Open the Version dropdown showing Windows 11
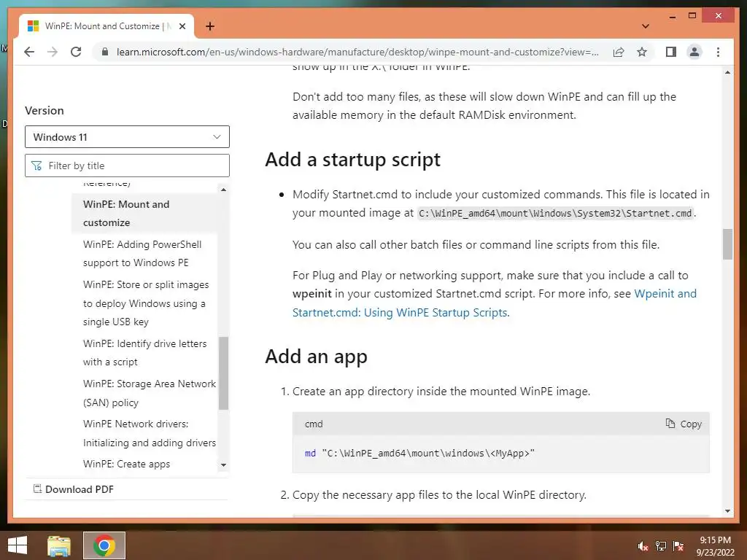Viewport: 747px width, 560px height. [127, 137]
